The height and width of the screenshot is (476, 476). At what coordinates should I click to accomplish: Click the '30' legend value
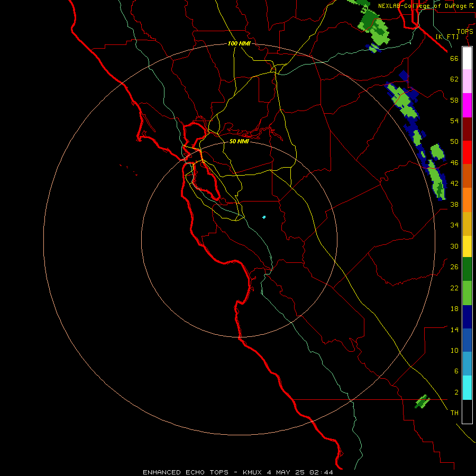[454, 246]
